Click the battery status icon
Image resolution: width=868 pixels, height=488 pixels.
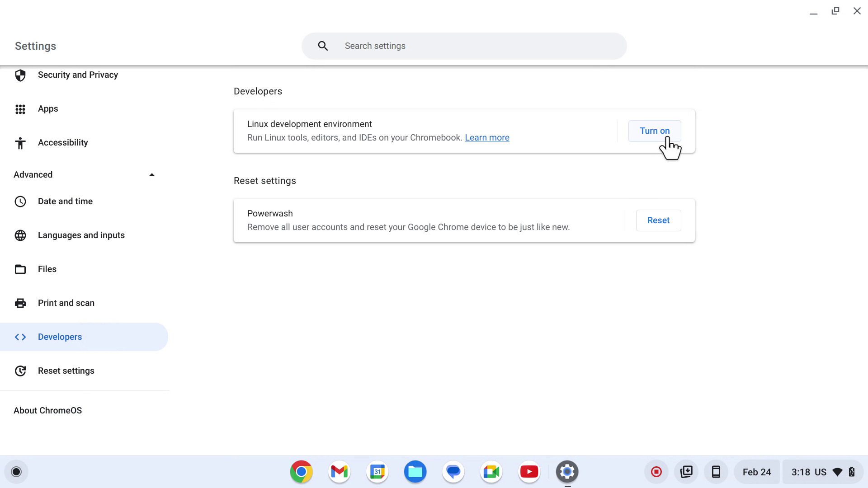click(852, 472)
